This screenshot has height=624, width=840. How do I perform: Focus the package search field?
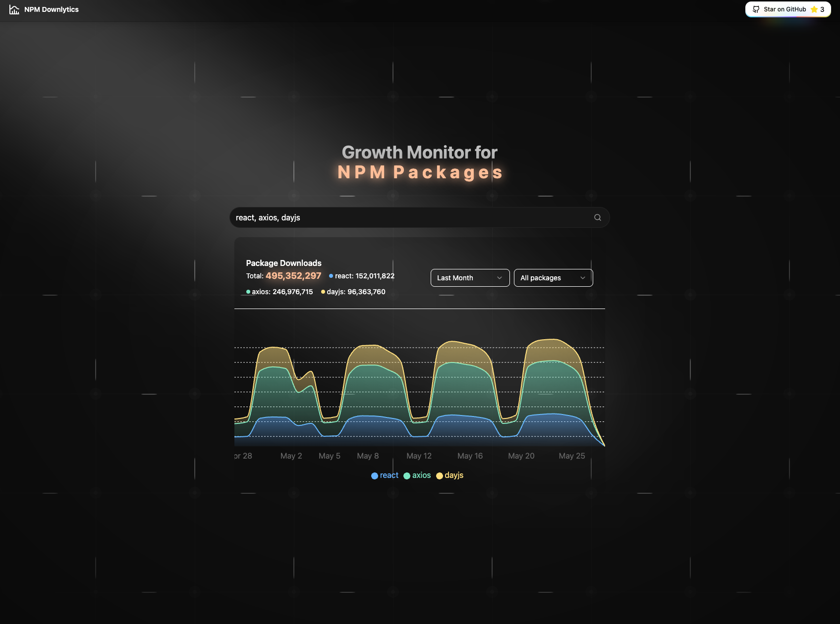419,217
